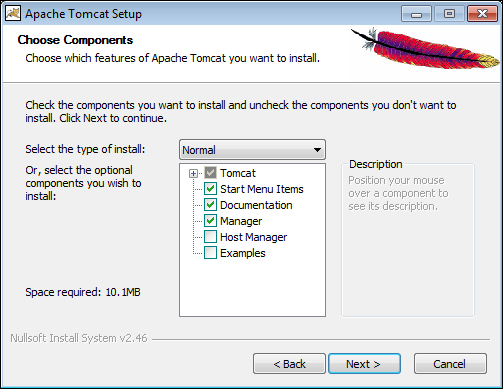Check the Examples component checkbox
This screenshot has width=503, height=389.
(x=210, y=253)
